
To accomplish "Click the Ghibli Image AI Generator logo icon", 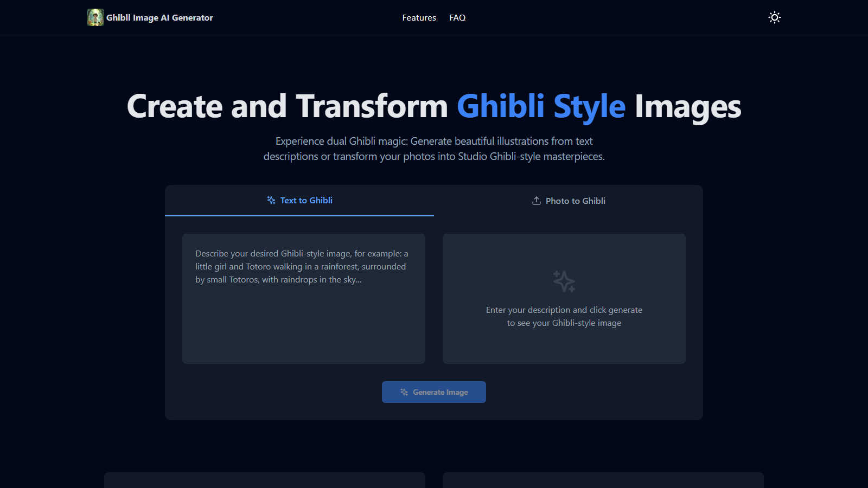I will 95,17.
